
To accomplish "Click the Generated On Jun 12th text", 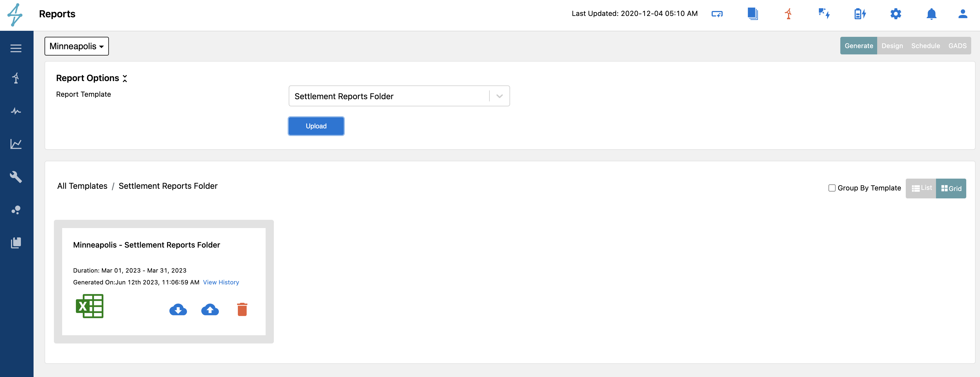I will click(136, 282).
